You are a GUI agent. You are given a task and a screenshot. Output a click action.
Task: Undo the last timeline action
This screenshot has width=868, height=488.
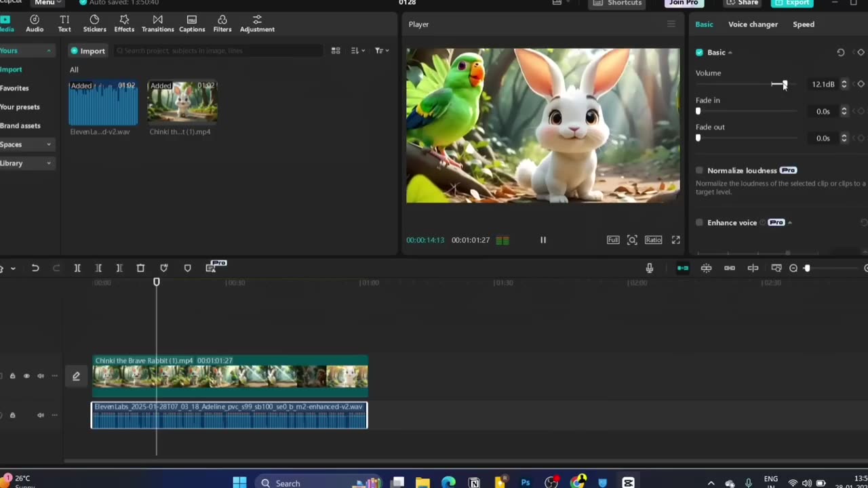[x=35, y=268]
